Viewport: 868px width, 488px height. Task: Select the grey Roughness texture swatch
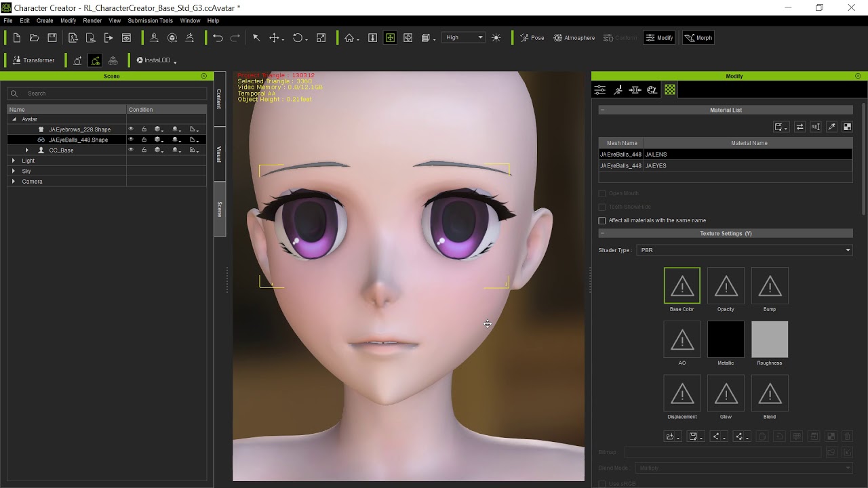(770, 340)
